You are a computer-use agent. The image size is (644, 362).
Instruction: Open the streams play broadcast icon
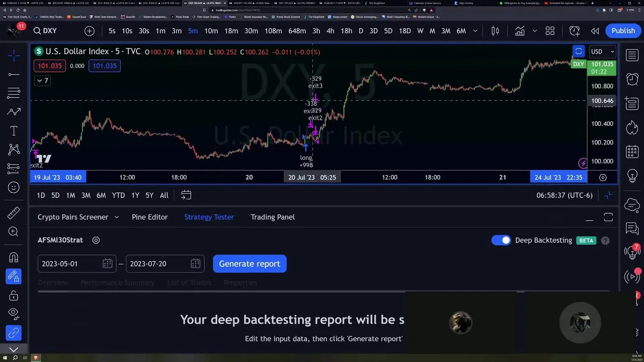click(632, 277)
